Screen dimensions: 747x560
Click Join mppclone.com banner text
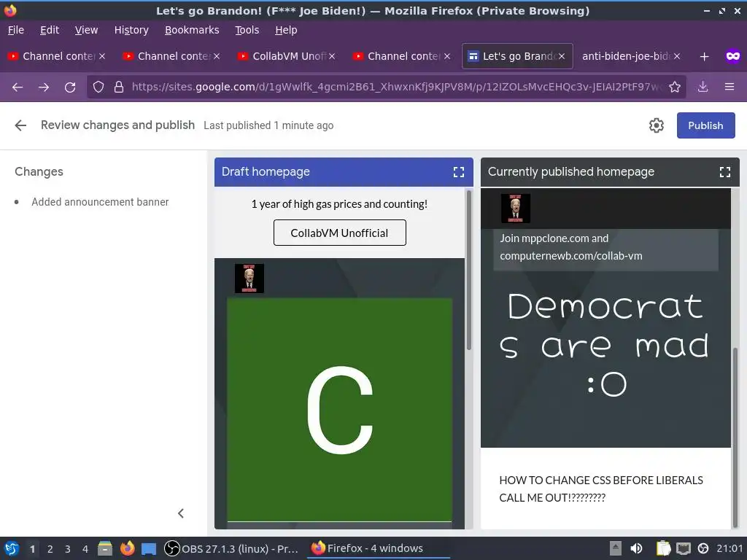tap(570, 247)
